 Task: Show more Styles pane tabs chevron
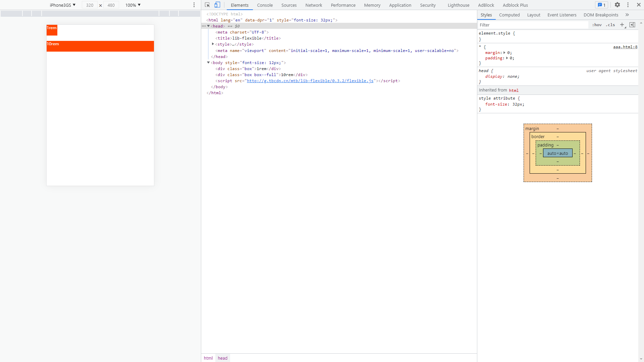click(x=627, y=15)
